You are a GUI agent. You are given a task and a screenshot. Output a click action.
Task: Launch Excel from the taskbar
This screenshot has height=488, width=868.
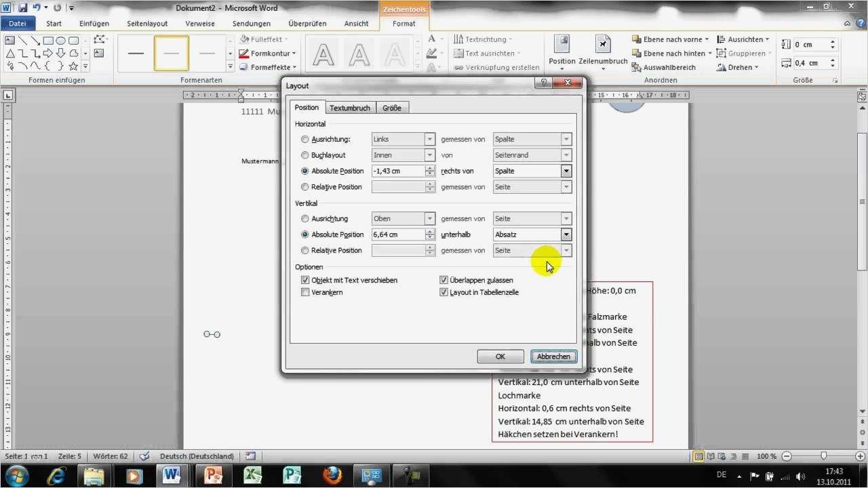251,475
